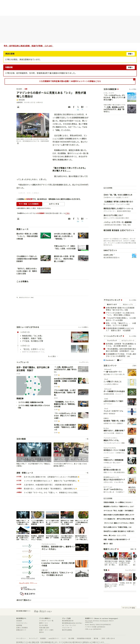The width and height of the screenshot is (140, 644).
Task: Click the ログインする button
Action: tap(54, 204)
